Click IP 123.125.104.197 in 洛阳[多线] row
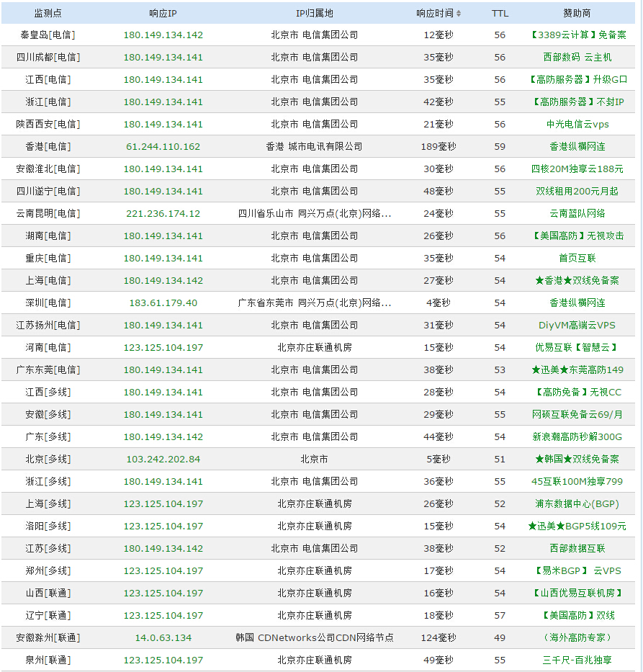This screenshot has width=643, height=672. coord(163,526)
